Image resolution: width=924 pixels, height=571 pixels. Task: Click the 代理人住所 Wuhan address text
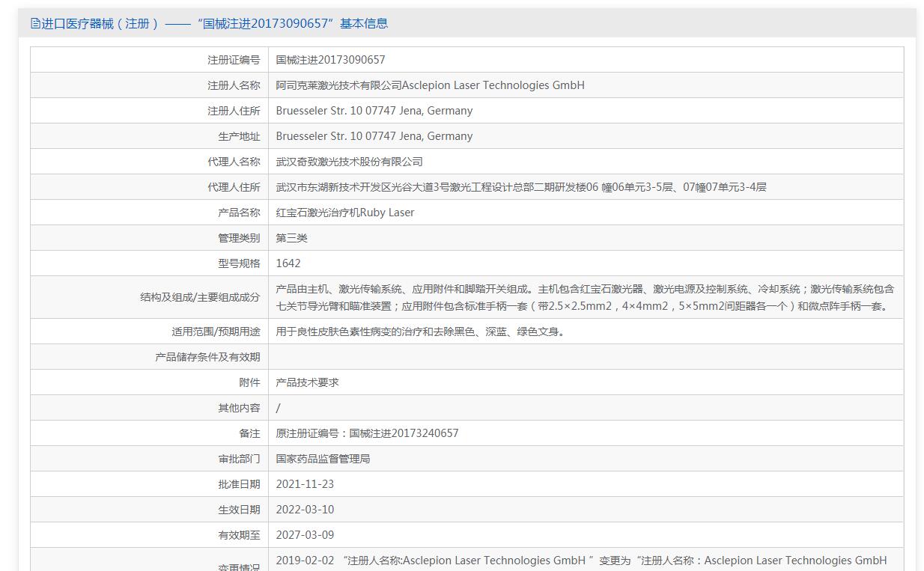click(x=520, y=187)
